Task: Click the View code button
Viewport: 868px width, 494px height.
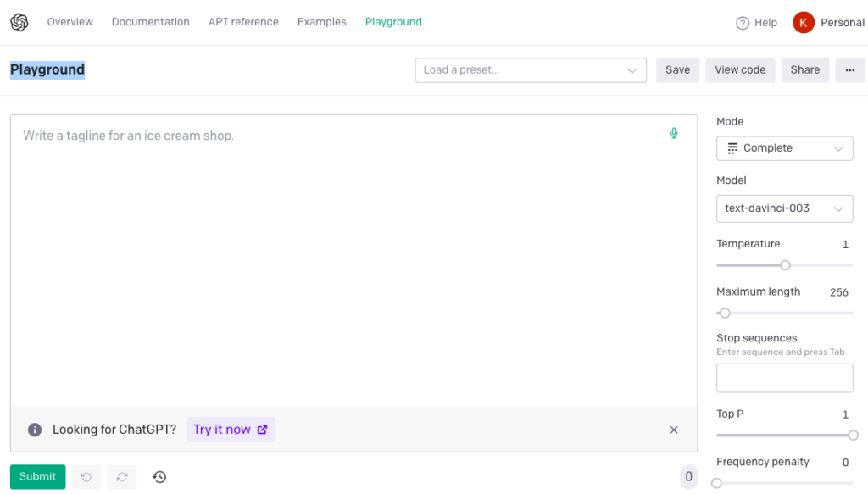Action: click(740, 70)
